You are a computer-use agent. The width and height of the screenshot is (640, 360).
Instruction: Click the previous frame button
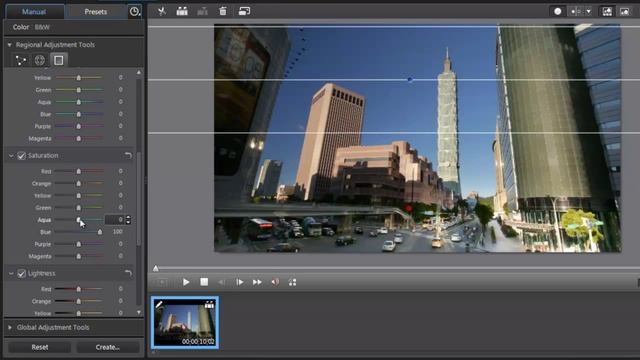click(221, 282)
